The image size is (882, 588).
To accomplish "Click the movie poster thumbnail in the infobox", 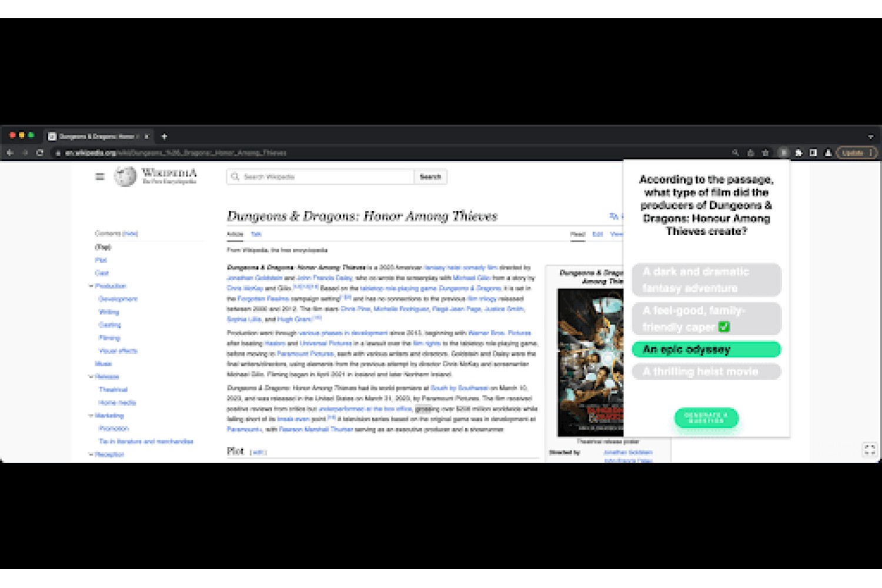I will (590, 362).
